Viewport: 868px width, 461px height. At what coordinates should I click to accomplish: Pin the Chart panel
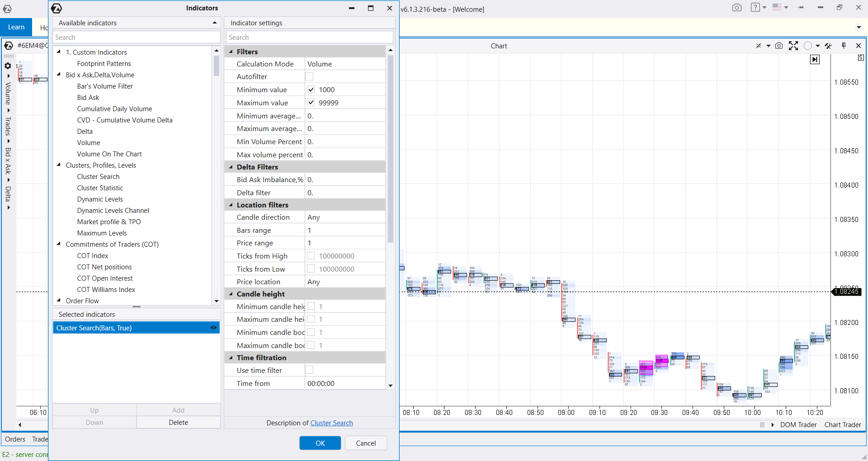844,46
